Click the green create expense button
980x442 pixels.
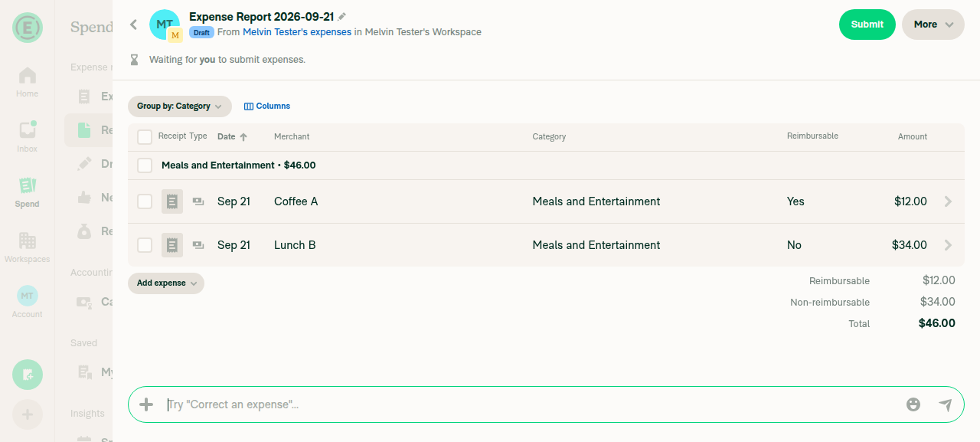click(28, 375)
